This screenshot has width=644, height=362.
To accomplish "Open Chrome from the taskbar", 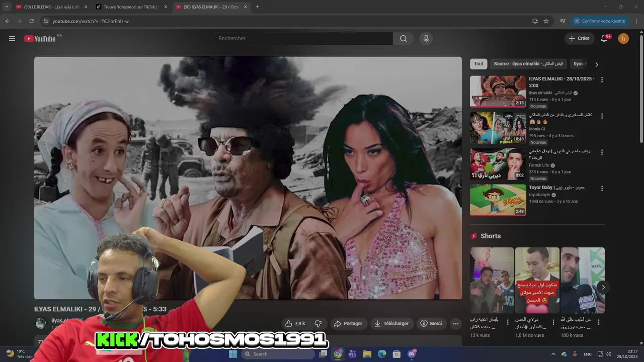I will pos(338,354).
